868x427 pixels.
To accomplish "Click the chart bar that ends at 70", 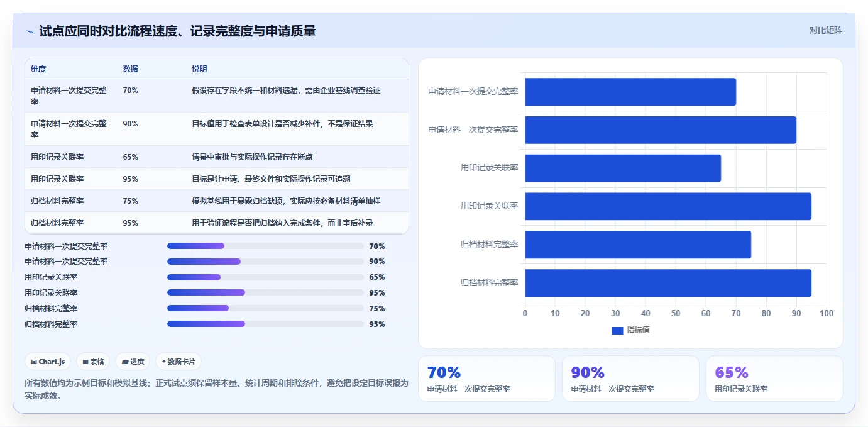I will pos(630,92).
